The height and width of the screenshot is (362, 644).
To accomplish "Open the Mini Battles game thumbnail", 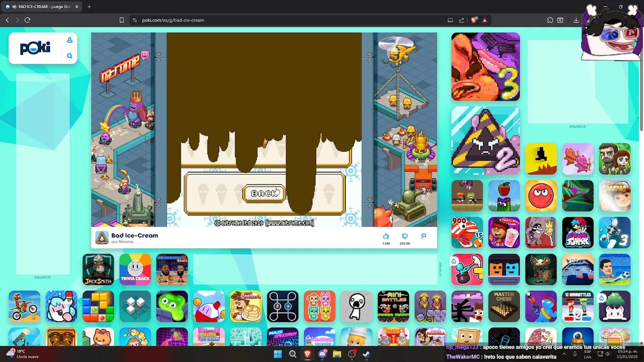I will [393, 306].
